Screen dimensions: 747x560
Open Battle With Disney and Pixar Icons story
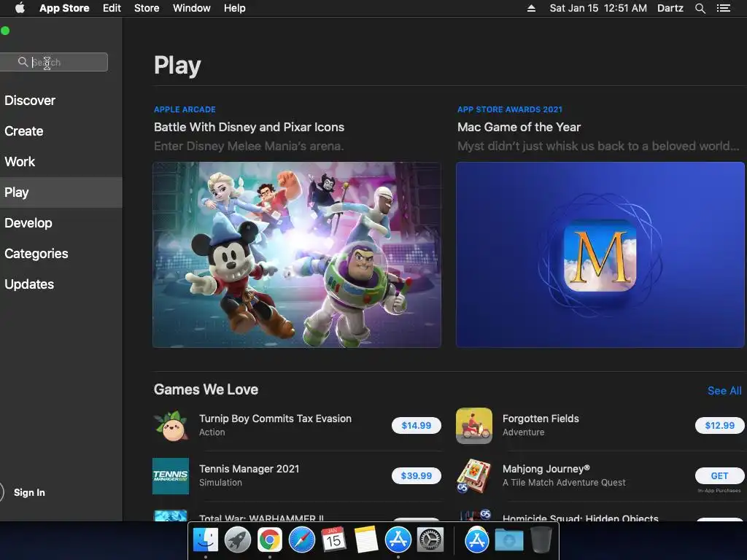249,127
